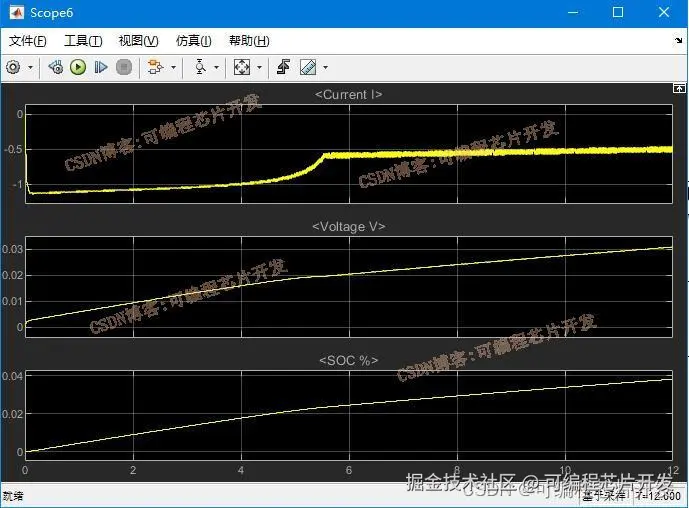The height and width of the screenshot is (508, 689).
Task: Click the Scope6 window title text
Action: click(51, 13)
